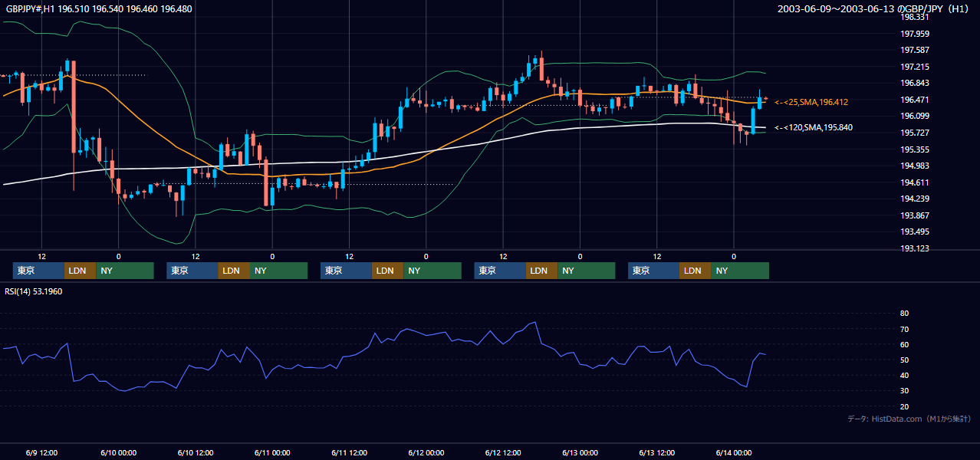The width and height of the screenshot is (980, 460).
Task: Click the 193.123 price axis label
Action: pos(916,248)
